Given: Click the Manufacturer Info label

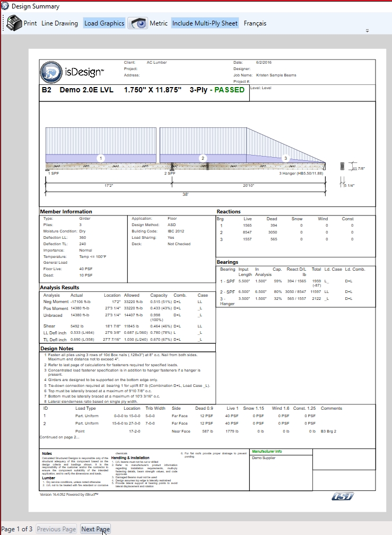Looking at the screenshot, I should point(267,451).
